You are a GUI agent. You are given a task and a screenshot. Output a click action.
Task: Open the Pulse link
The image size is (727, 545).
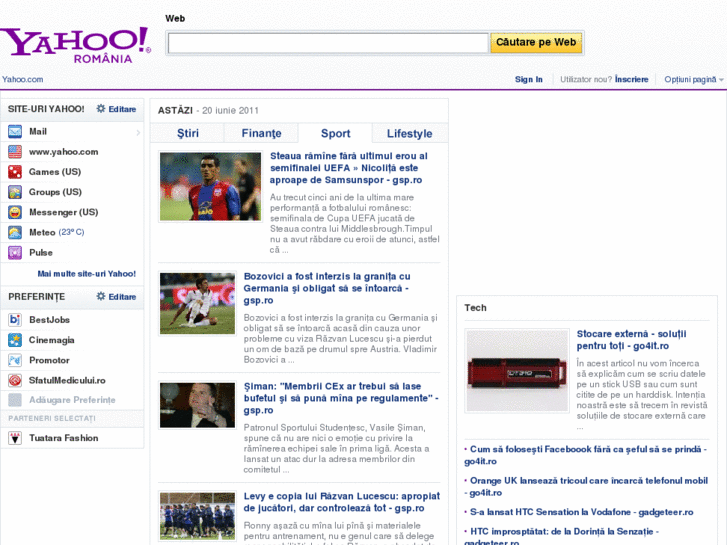click(41, 253)
